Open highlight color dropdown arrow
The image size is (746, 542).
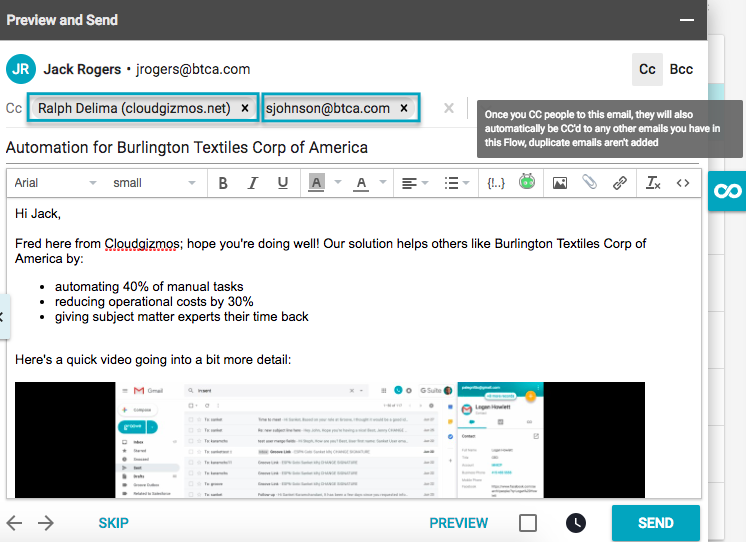[338, 182]
